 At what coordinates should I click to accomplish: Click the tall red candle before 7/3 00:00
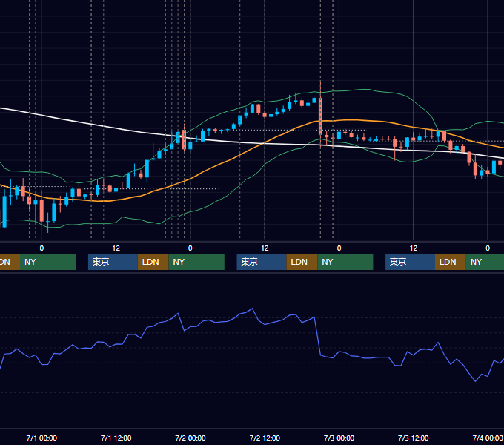click(x=320, y=116)
